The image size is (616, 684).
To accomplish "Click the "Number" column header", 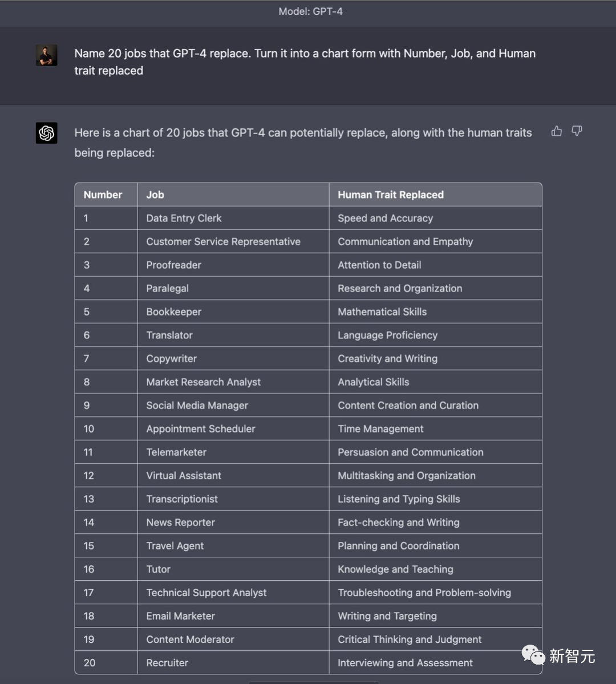I will [103, 195].
